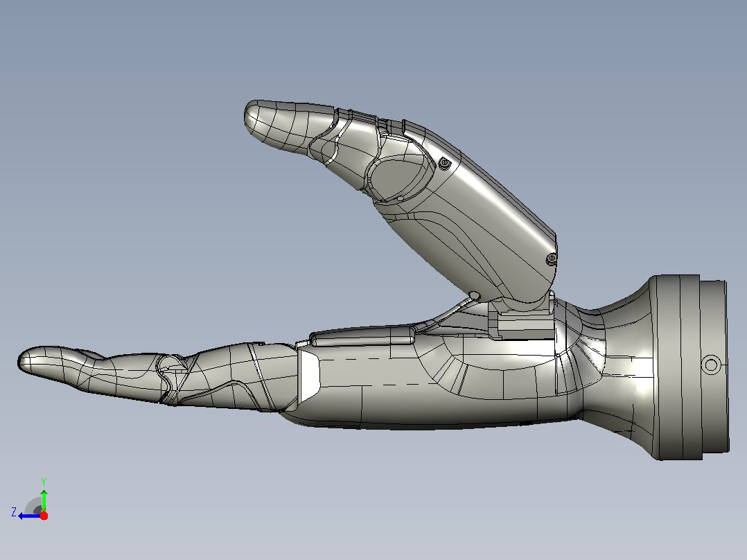
Task: Select the wrist collar end face
Action: click(x=714, y=367)
